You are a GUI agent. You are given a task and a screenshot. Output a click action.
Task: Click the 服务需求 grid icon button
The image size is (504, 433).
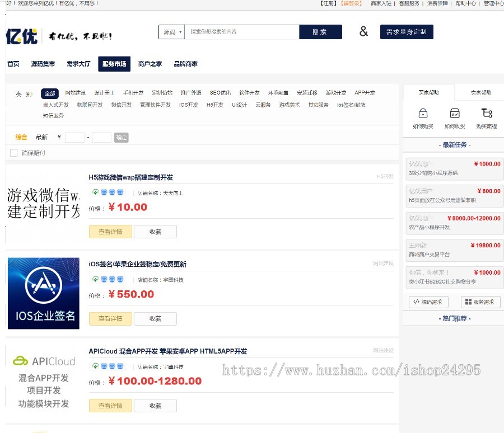point(480,302)
